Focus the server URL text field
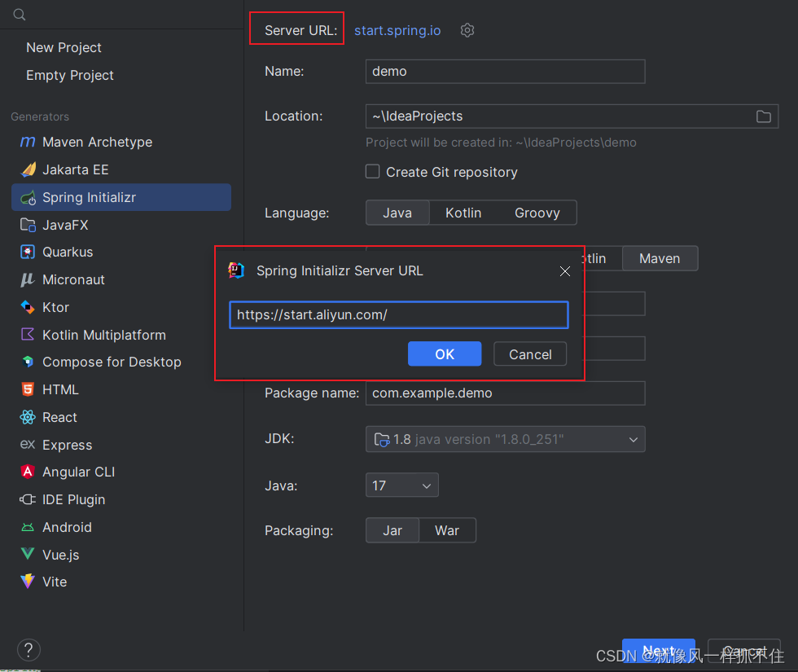798x672 pixels. [x=398, y=315]
